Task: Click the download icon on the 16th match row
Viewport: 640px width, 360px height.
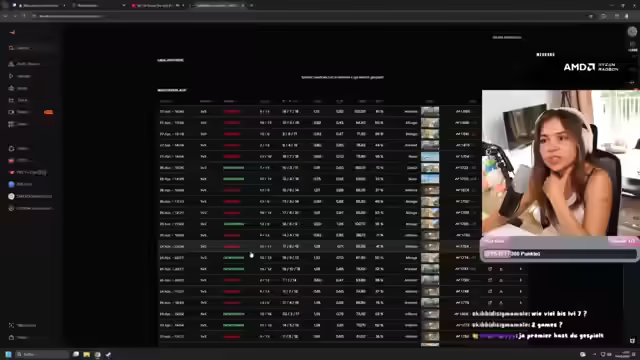Action: pos(501,280)
